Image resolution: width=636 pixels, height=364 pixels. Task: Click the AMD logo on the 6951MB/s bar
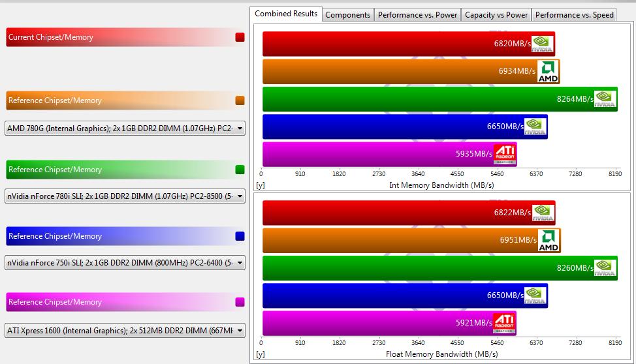pyautogui.click(x=549, y=240)
